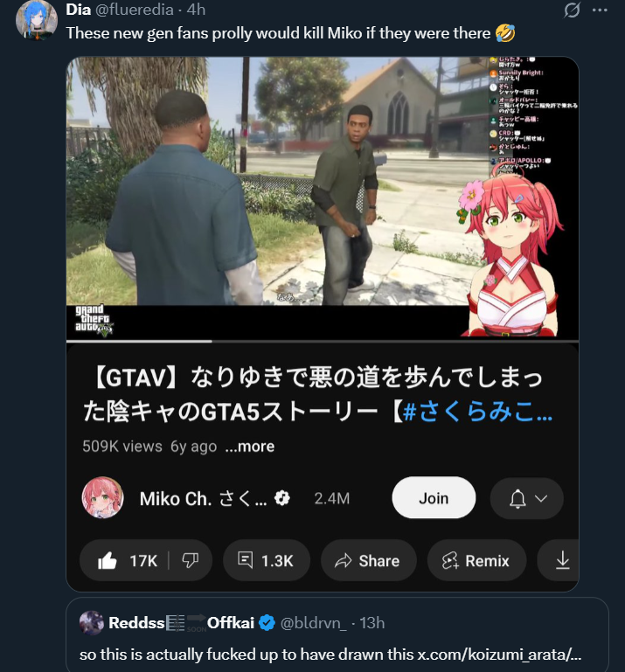The height and width of the screenshot is (672, 625).
Task: Click the video progress bar
Action: 323,341
